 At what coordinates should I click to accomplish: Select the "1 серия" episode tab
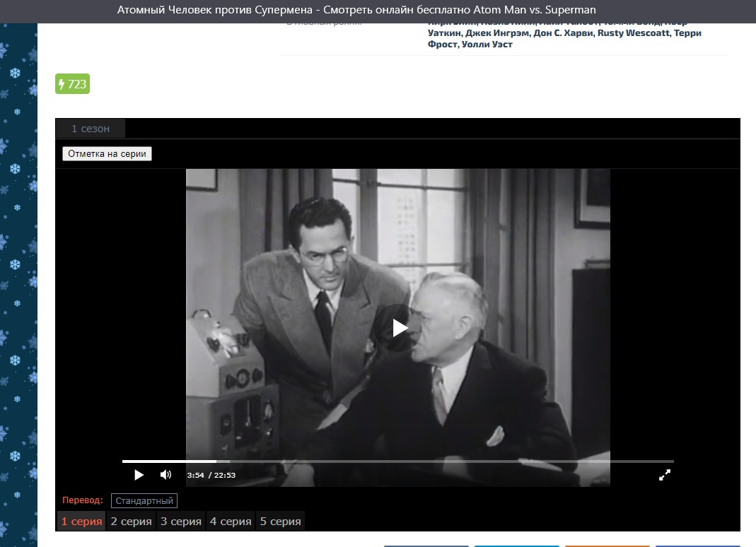81,522
